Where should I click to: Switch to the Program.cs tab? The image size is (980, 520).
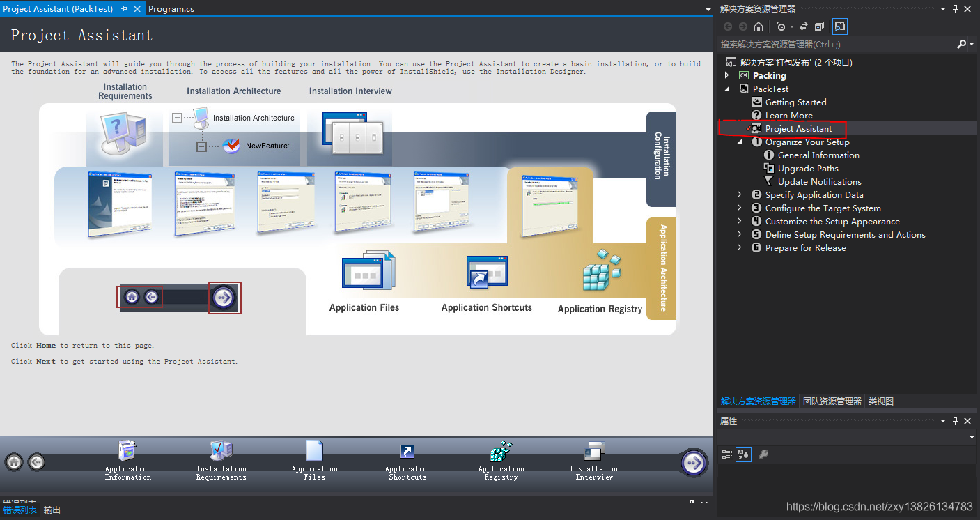point(171,9)
